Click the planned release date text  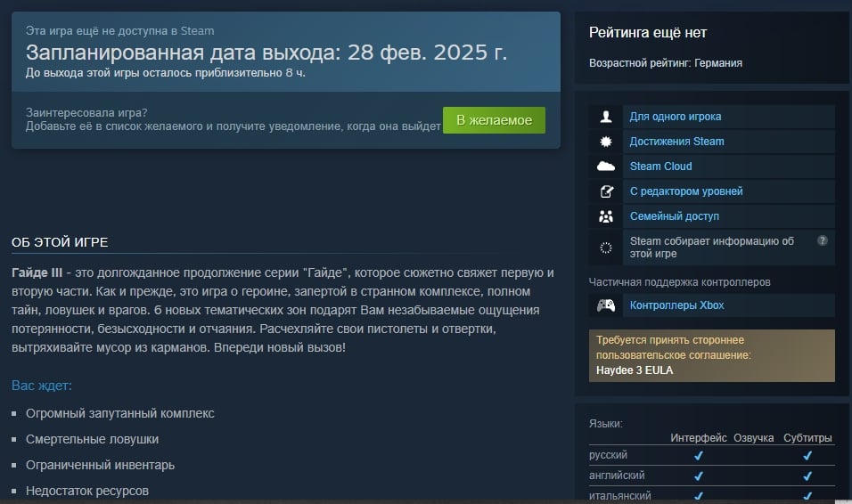tap(266, 53)
